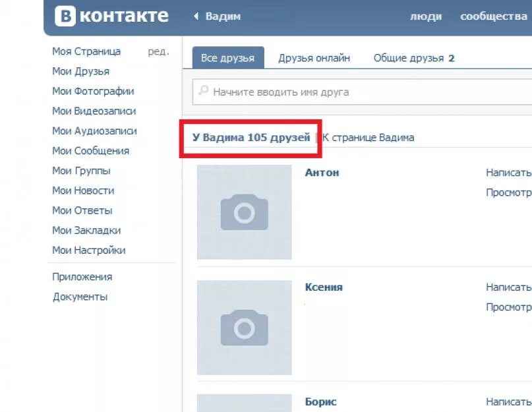This screenshot has width=532, height=412.
Task: Open Документы in sidebar
Action: pyautogui.click(x=80, y=297)
